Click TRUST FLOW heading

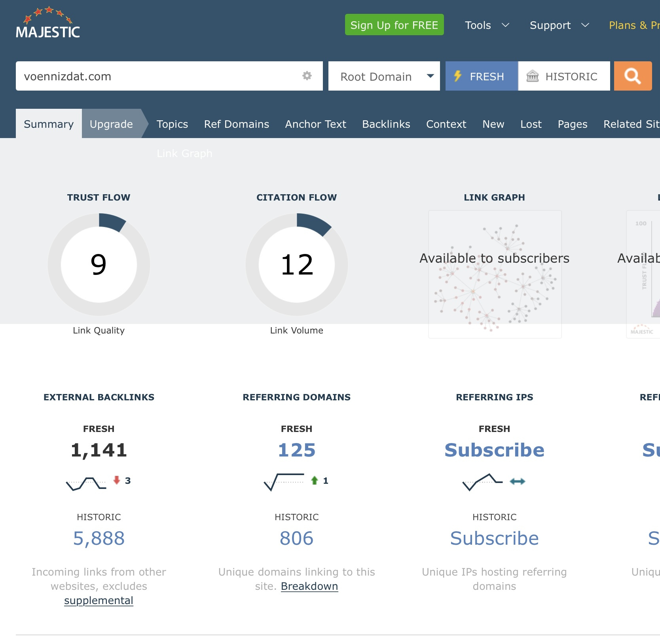click(99, 197)
